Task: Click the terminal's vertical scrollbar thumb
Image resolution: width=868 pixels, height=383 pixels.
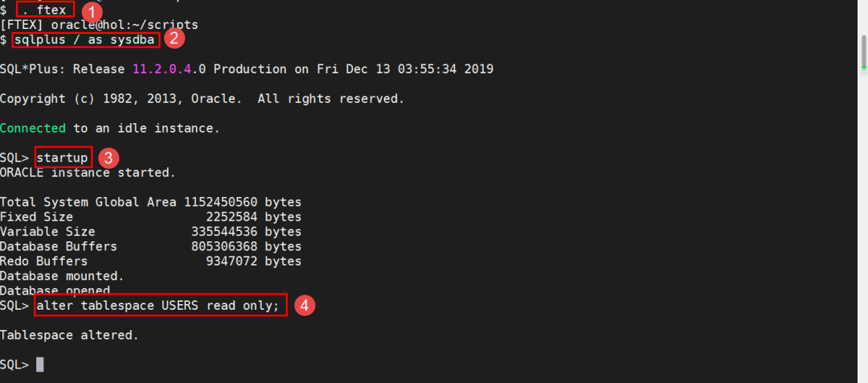Action: coord(862,50)
